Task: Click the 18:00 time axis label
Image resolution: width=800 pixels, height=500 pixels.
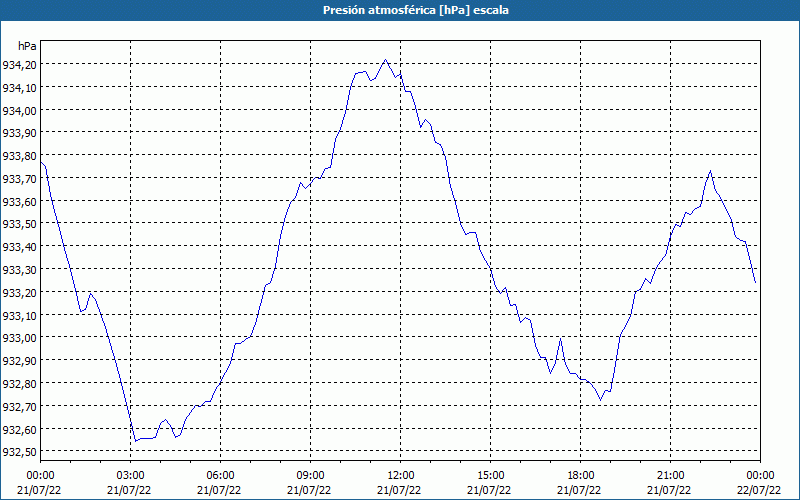Action: [580, 476]
